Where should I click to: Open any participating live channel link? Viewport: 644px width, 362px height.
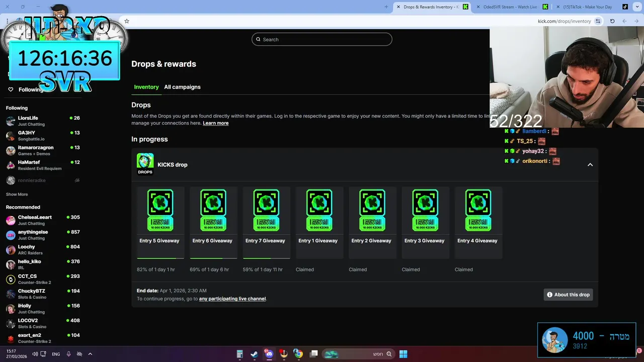point(232,299)
